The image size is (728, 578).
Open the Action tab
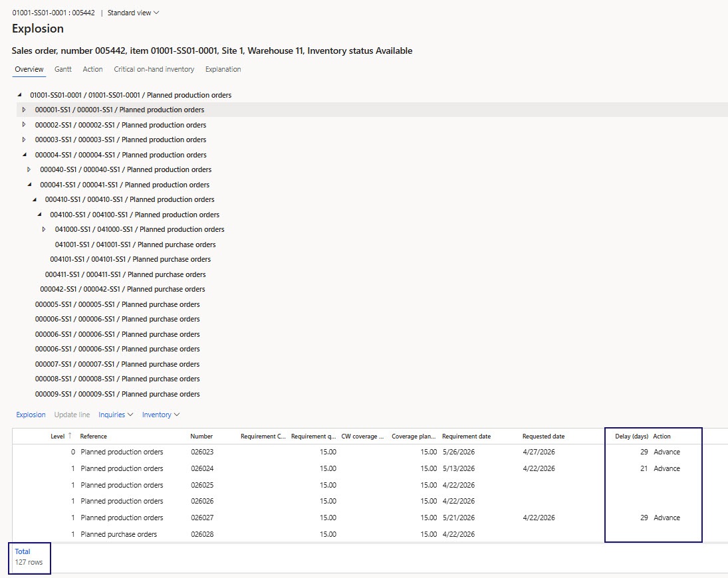(x=92, y=69)
